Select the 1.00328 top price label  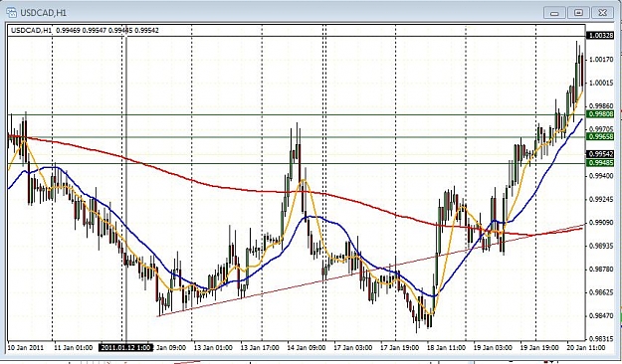[601, 36]
